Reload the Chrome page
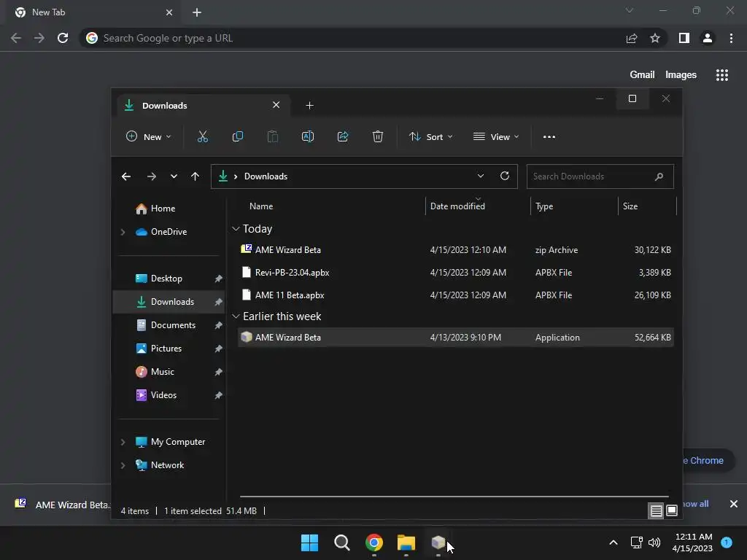747x560 pixels. pos(63,38)
